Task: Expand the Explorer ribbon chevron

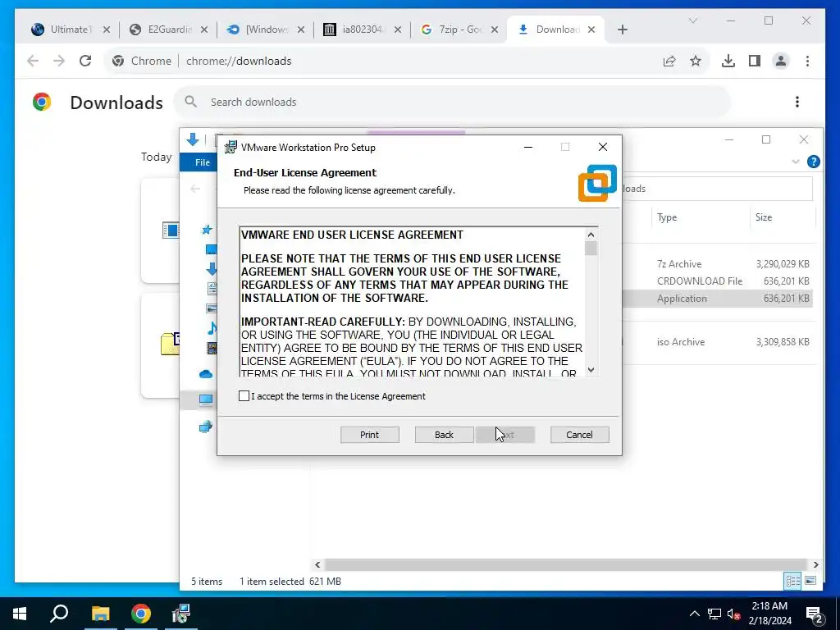Action: point(796,162)
